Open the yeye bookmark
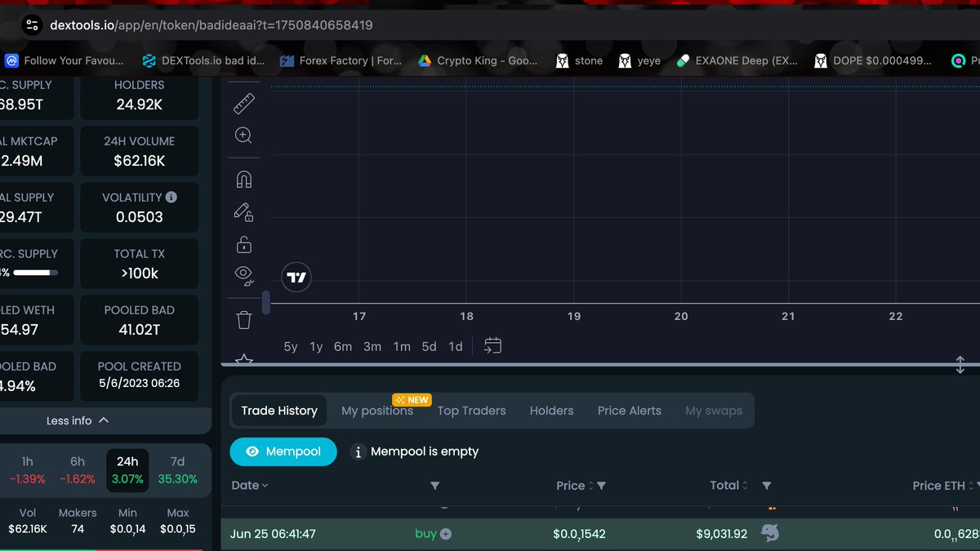 pyautogui.click(x=639, y=60)
